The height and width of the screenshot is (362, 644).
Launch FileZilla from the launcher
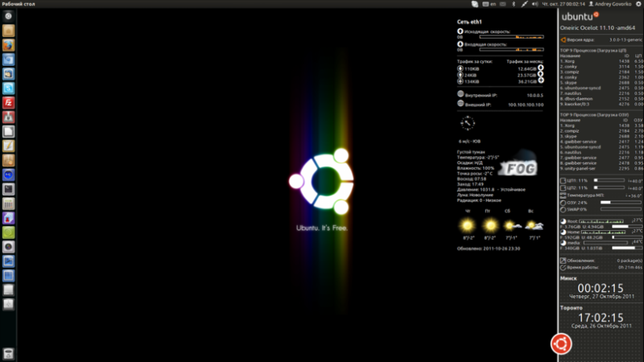[8, 103]
